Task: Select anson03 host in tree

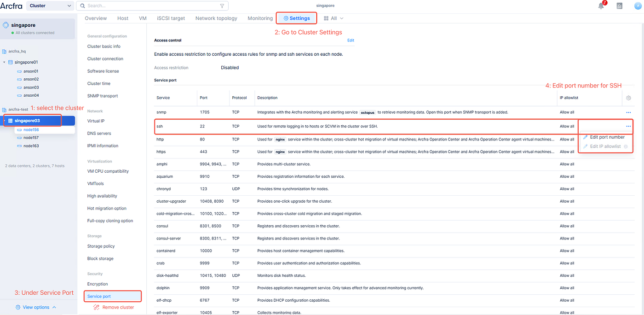Action: point(31,87)
